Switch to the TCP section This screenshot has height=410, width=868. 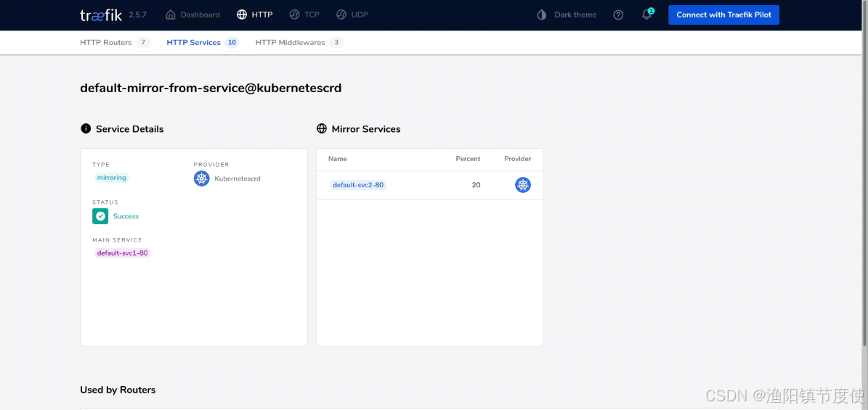pyautogui.click(x=304, y=15)
